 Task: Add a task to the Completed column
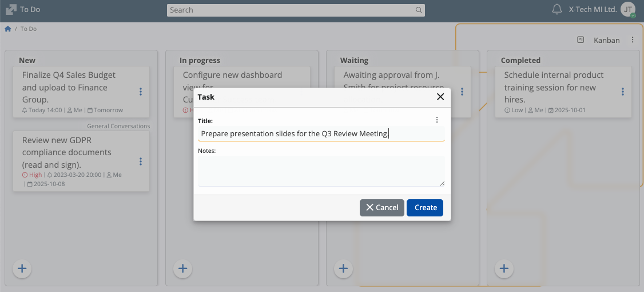(504, 268)
